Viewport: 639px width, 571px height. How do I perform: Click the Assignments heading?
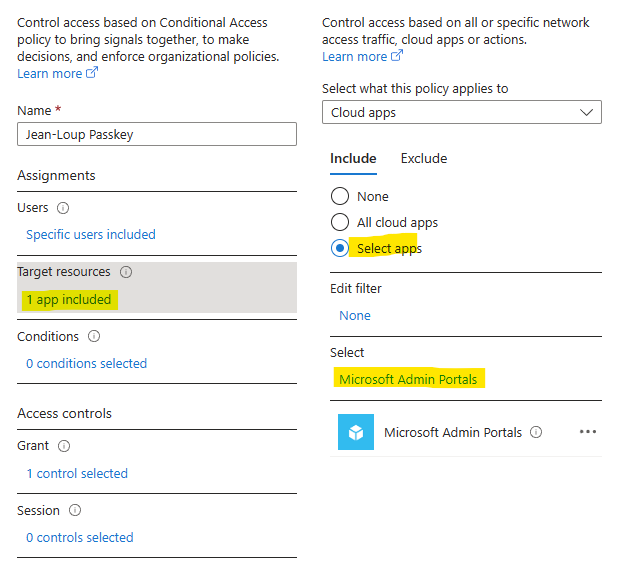56,176
